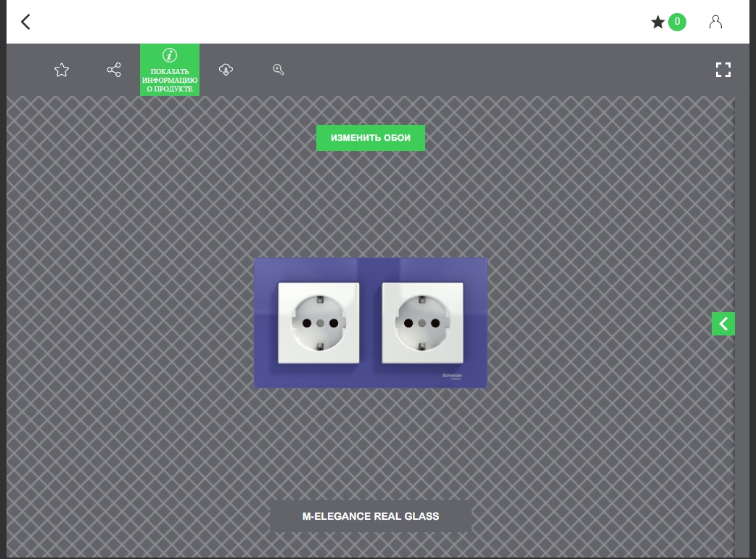Download image via cloud download icon
This screenshot has height=559, width=756.
226,70
